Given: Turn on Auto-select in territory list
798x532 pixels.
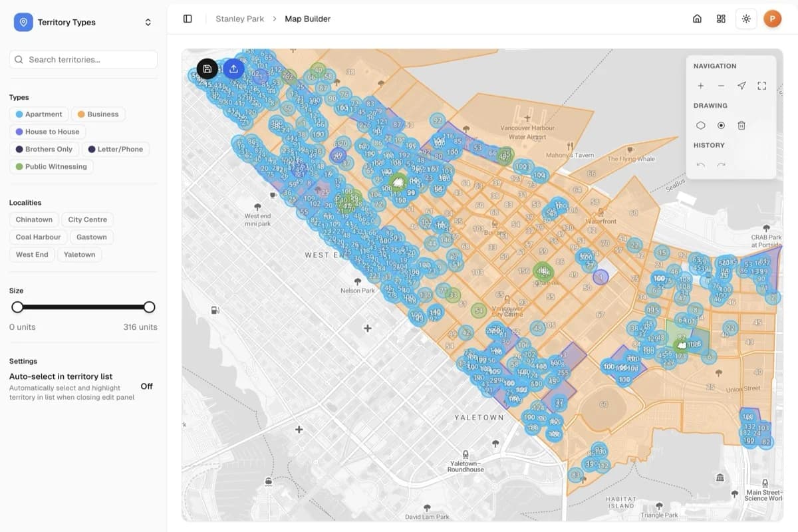Looking at the screenshot, I should click(146, 386).
